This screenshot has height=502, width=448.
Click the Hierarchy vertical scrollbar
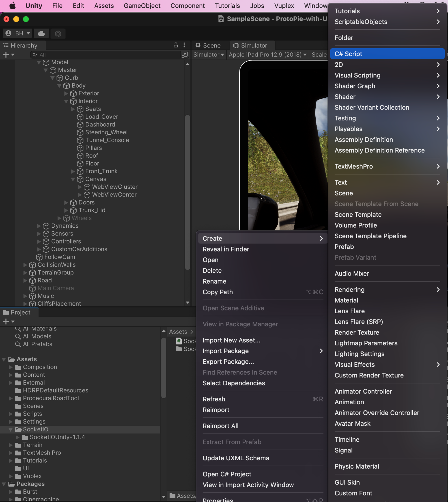187,192
